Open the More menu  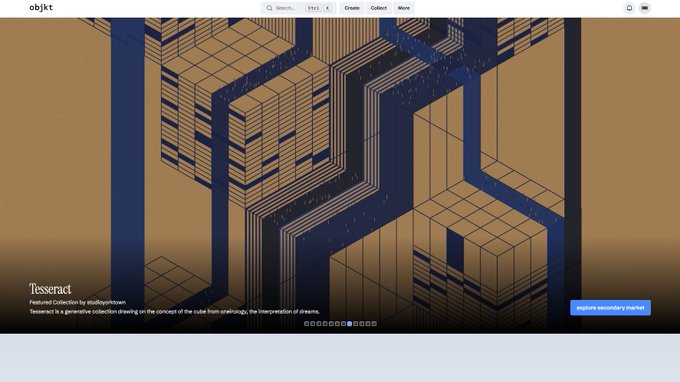404,8
